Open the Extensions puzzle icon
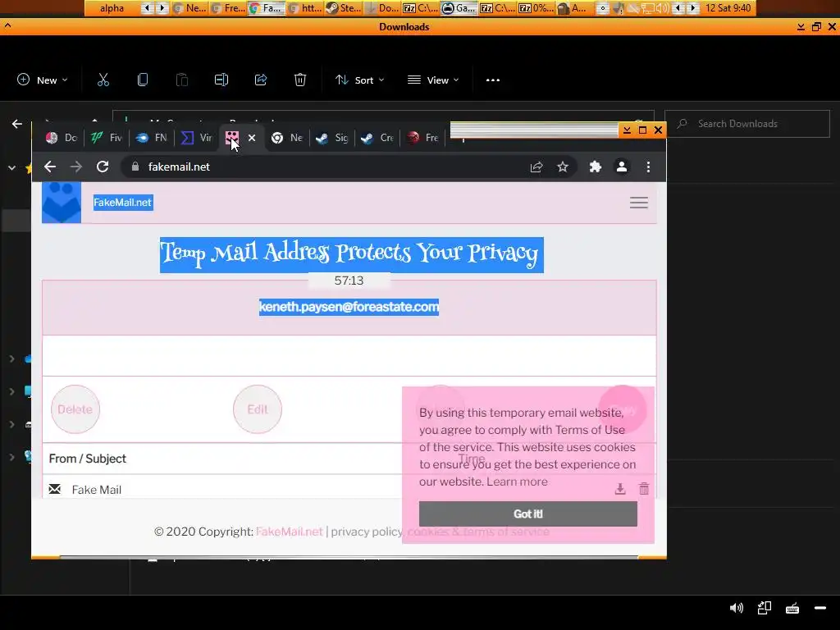This screenshot has width=840, height=630. (x=596, y=167)
